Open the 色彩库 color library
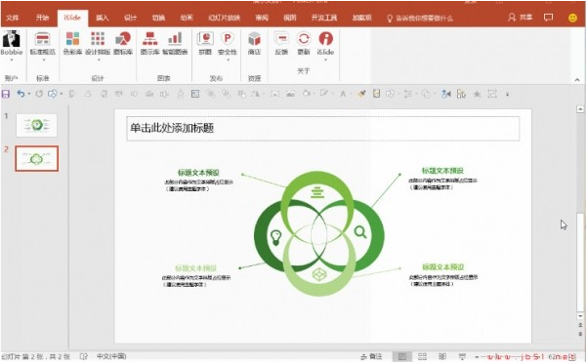The image size is (588, 364). point(72,43)
